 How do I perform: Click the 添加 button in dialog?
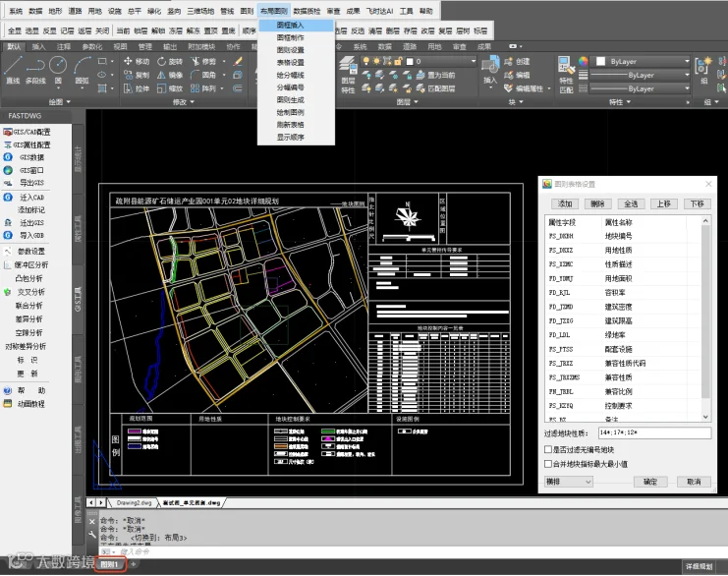[x=565, y=203]
